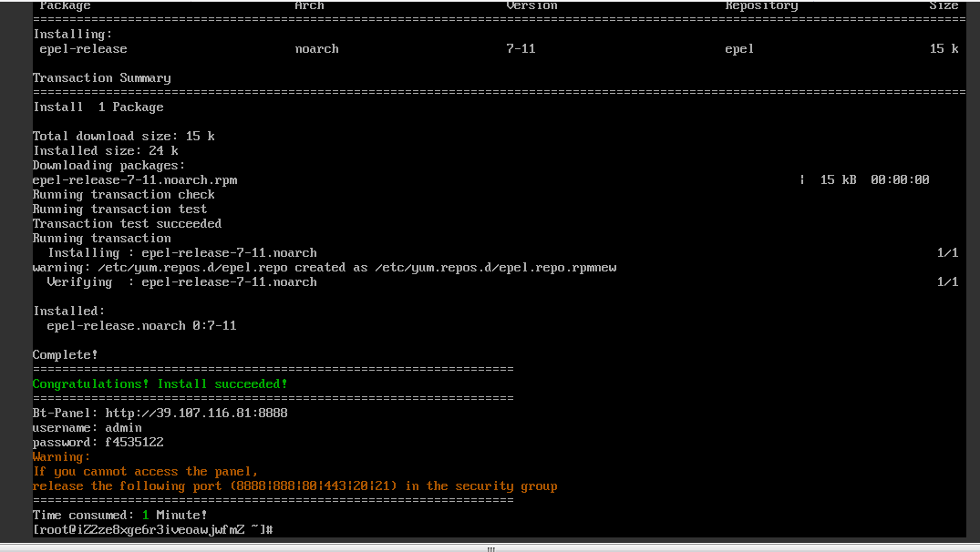Click the green Congratulations Install succeeded message

[160, 384]
